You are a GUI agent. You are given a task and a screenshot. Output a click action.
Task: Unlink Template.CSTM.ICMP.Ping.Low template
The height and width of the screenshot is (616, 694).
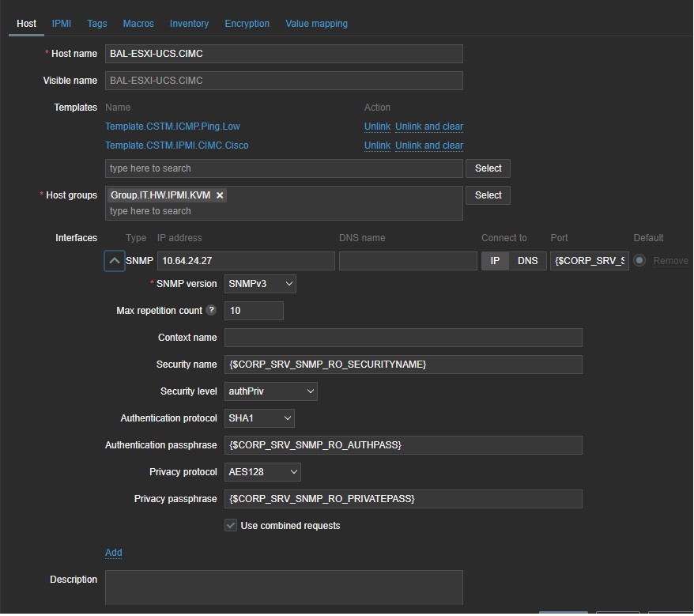377,127
